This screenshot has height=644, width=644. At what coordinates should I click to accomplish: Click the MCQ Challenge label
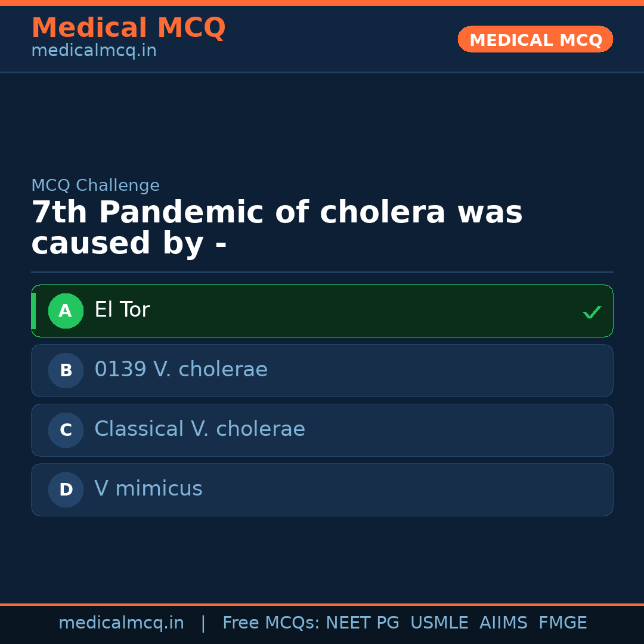(95, 185)
